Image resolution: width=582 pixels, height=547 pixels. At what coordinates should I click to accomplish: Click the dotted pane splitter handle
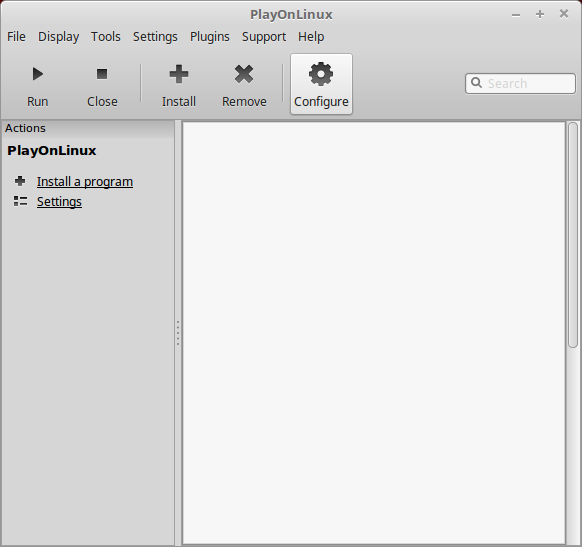pyautogui.click(x=178, y=333)
